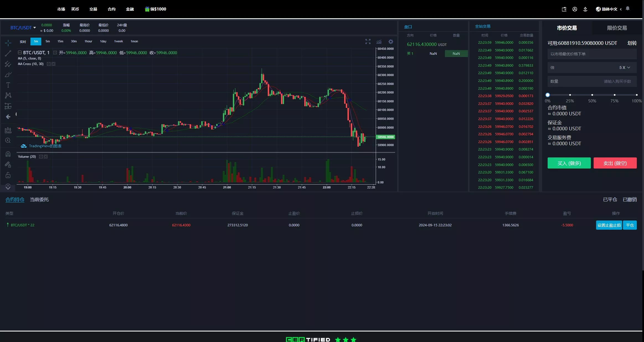Toggle magnet mode on chart
The height and width of the screenshot is (342, 644).
[x=8, y=154]
